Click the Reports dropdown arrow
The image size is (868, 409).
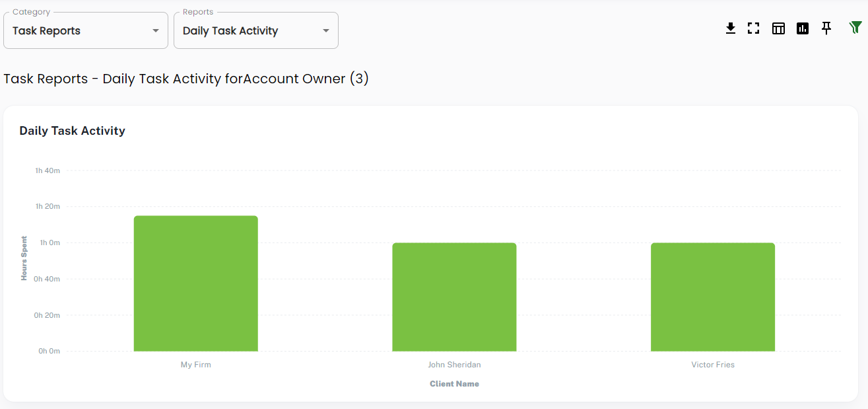point(326,31)
